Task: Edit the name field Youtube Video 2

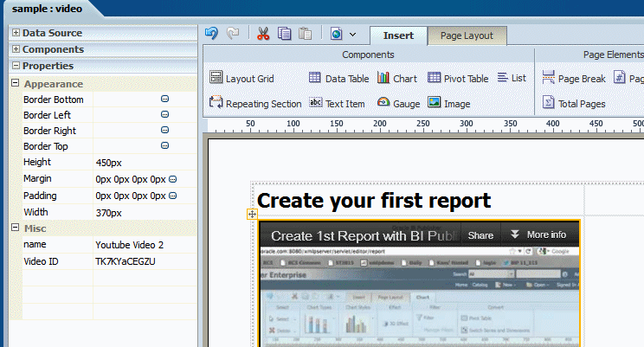Action: [145, 245]
